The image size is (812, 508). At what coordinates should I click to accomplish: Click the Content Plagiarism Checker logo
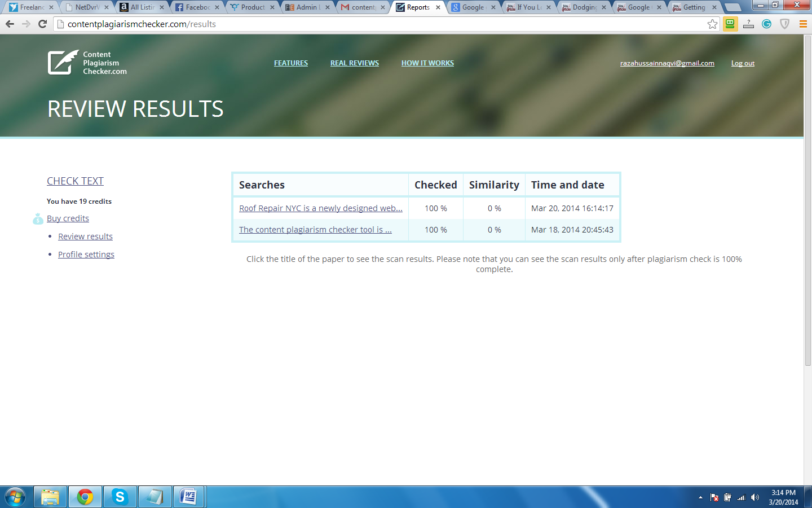click(87, 62)
